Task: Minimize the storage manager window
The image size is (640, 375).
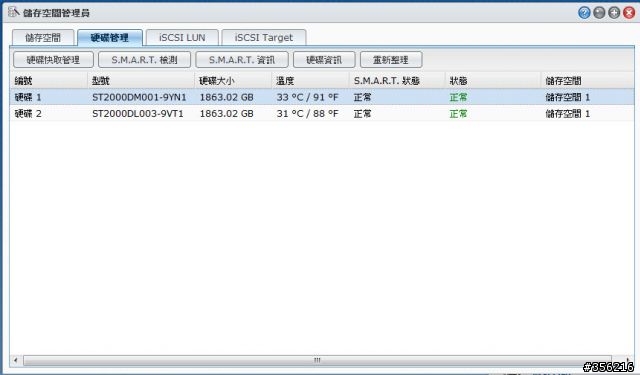Action: pos(599,13)
